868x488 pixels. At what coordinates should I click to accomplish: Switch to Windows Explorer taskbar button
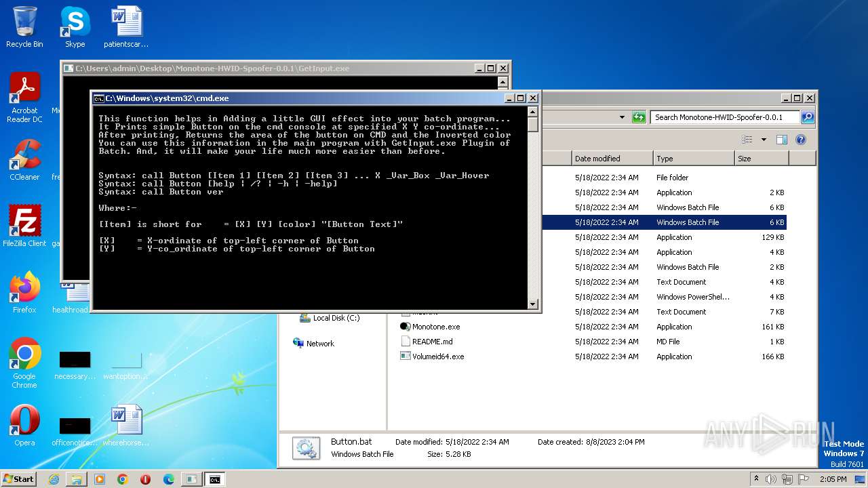click(x=77, y=479)
